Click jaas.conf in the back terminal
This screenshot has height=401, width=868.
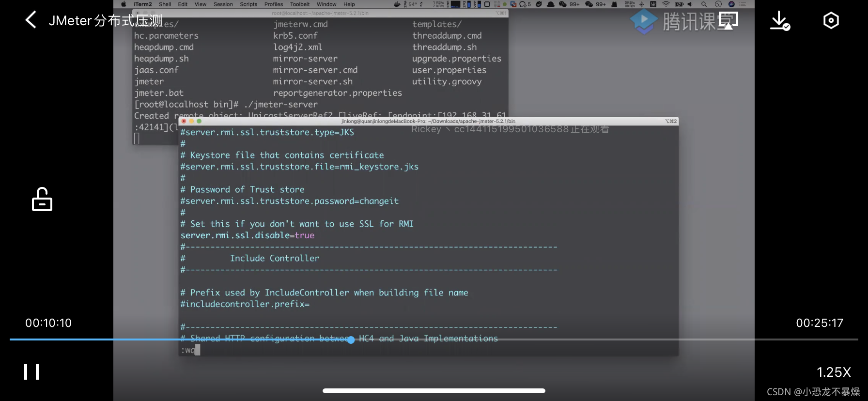point(156,70)
